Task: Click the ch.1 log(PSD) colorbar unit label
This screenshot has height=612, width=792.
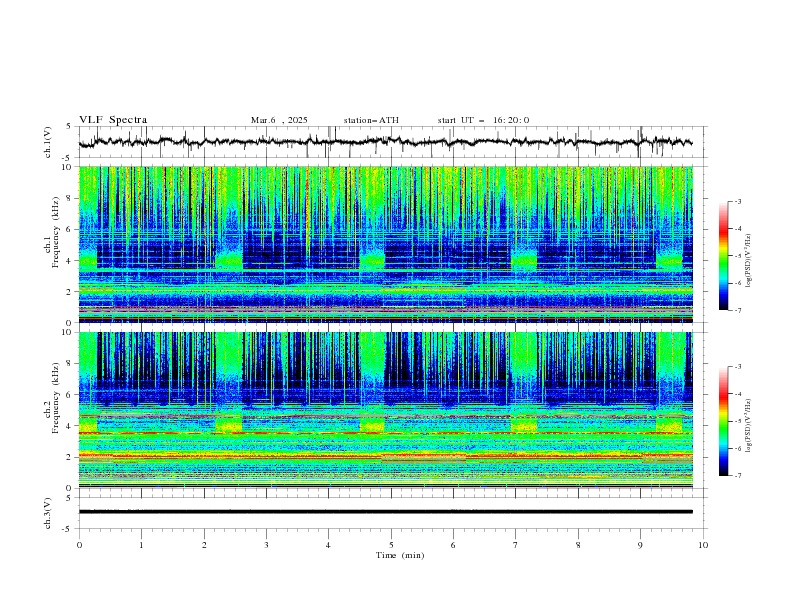Action: [749, 261]
